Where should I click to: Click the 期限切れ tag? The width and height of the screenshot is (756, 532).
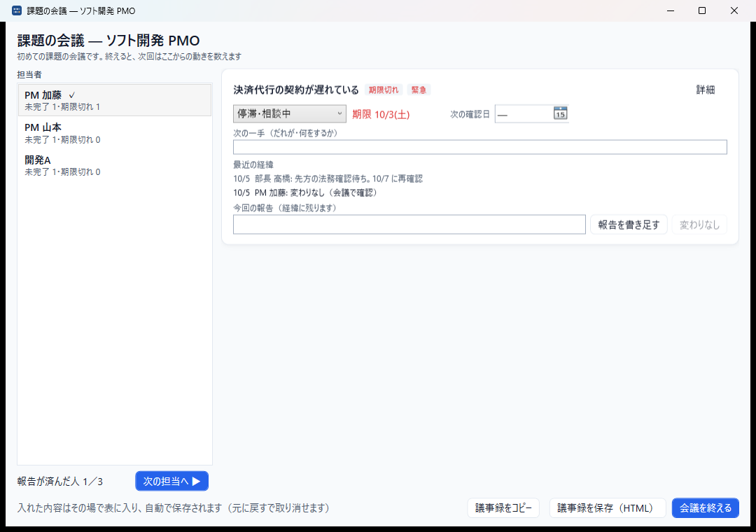tap(384, 90)
